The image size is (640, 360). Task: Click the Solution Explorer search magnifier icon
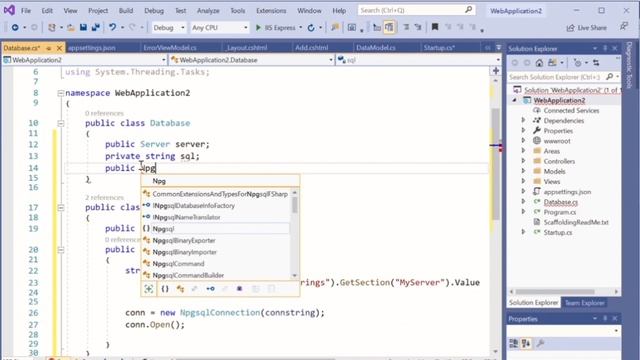[x=609, y=77]
